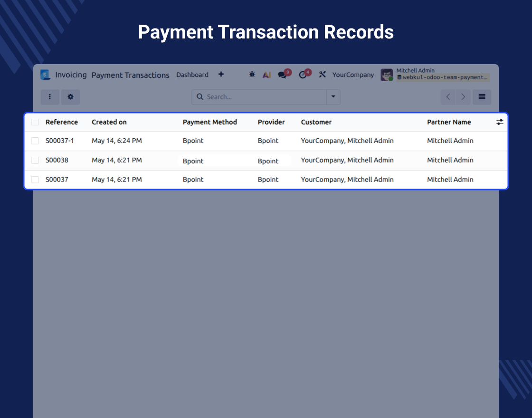Sort by the Provider column header

coord(271,122)
